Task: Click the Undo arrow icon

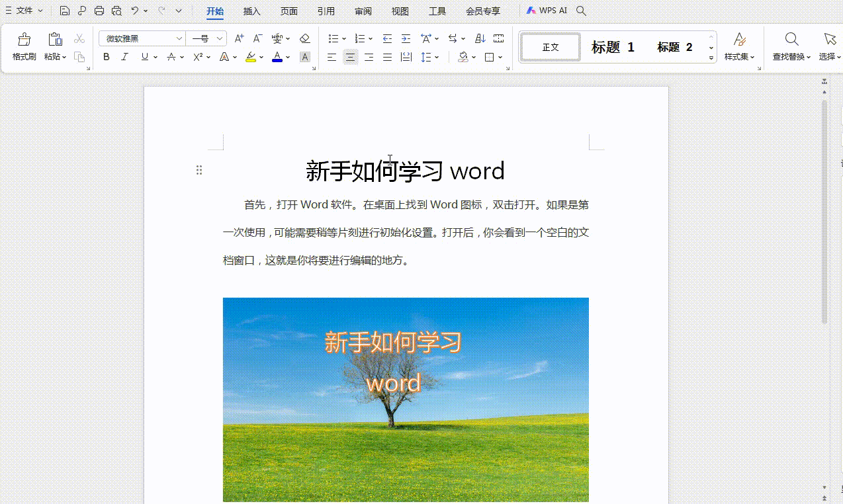Action: coord(135,11)
